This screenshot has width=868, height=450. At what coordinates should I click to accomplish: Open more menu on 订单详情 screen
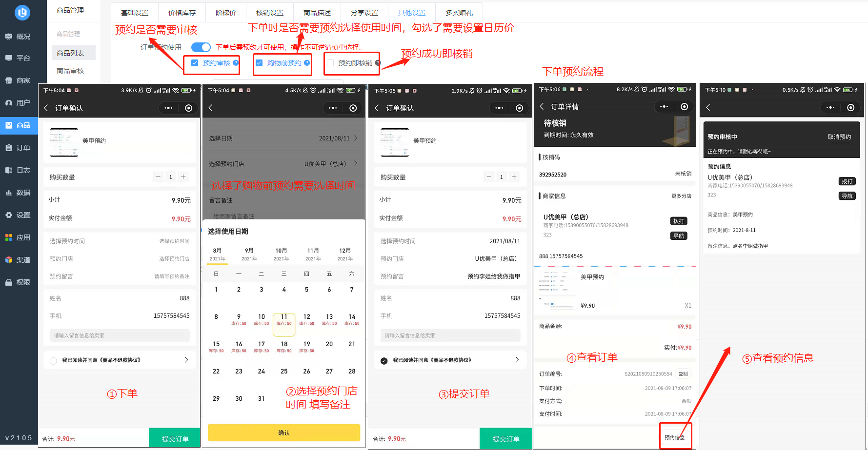click(x=664, y=106)
